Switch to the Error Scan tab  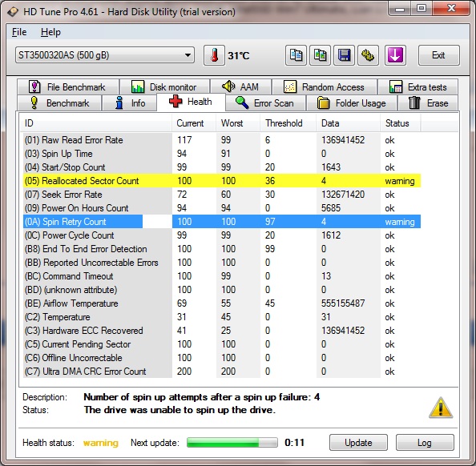(265, 103)
